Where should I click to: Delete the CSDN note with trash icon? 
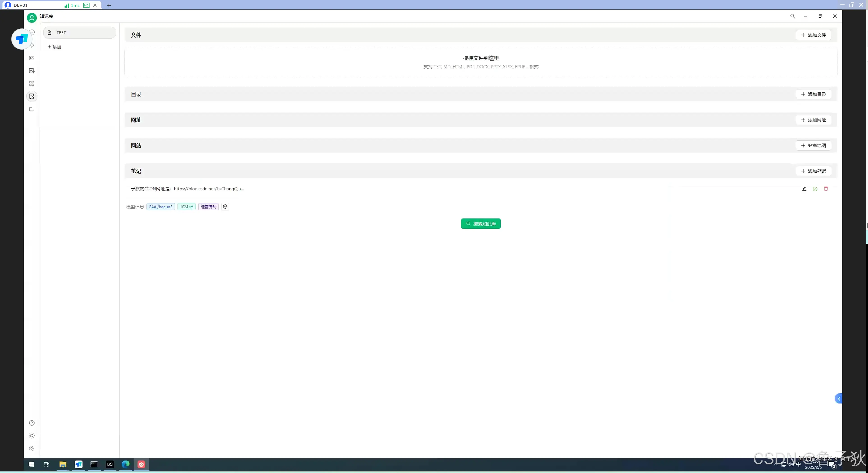tap(826, 189)
